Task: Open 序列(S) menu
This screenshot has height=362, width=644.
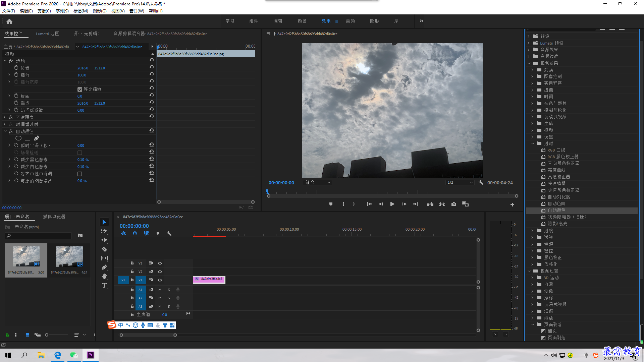Action: coord(62,11)
